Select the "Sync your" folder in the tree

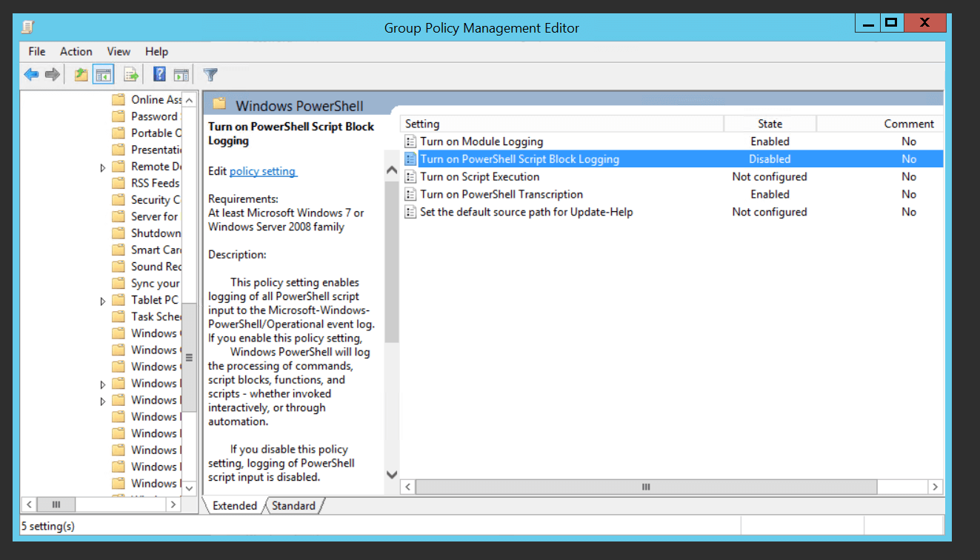tap(156, 283)
